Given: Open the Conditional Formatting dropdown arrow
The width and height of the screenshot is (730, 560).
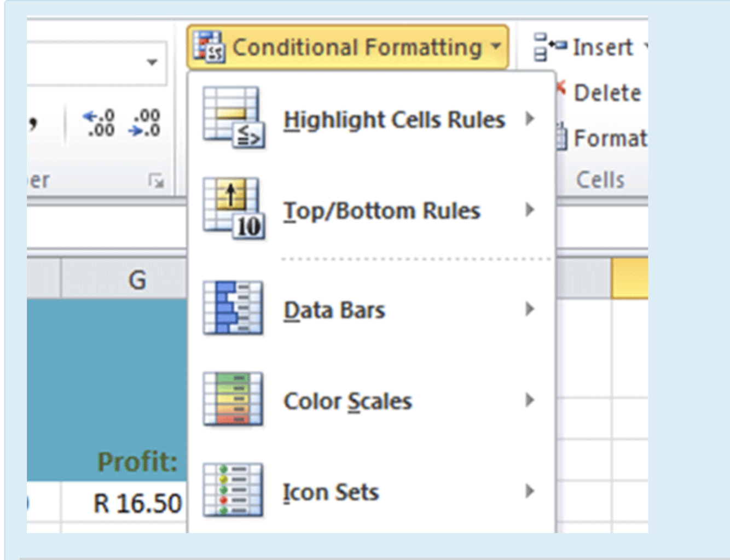Looking at the screenshot, I should [495, 46].
